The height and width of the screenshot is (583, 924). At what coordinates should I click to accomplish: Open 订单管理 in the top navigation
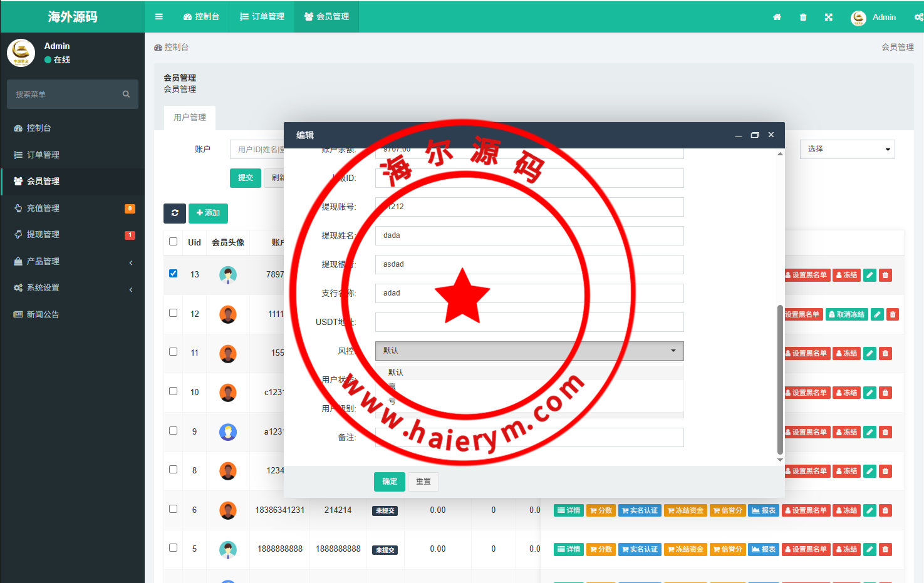(262, 17)
